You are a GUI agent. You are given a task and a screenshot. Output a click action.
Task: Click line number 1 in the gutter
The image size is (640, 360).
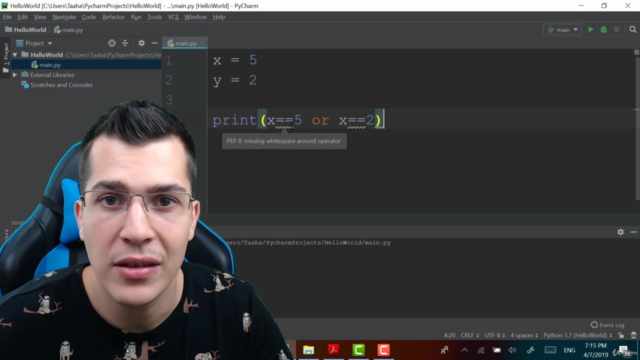pos(169,60)
